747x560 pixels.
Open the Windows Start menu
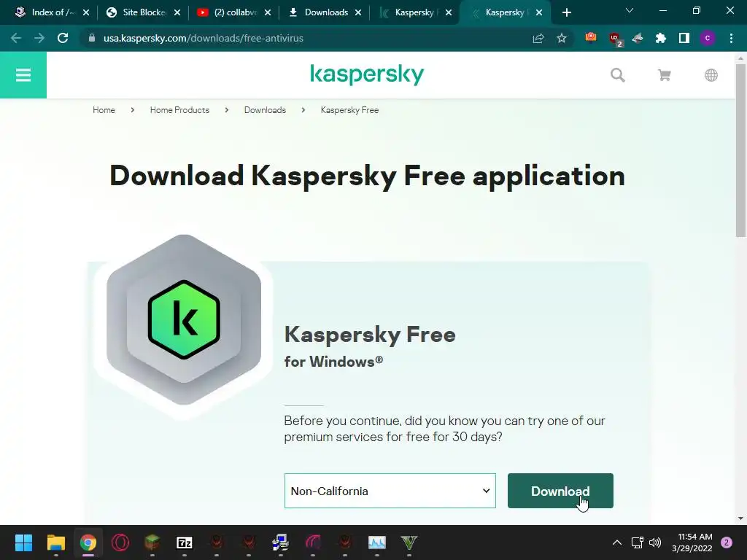pos(23,542)
